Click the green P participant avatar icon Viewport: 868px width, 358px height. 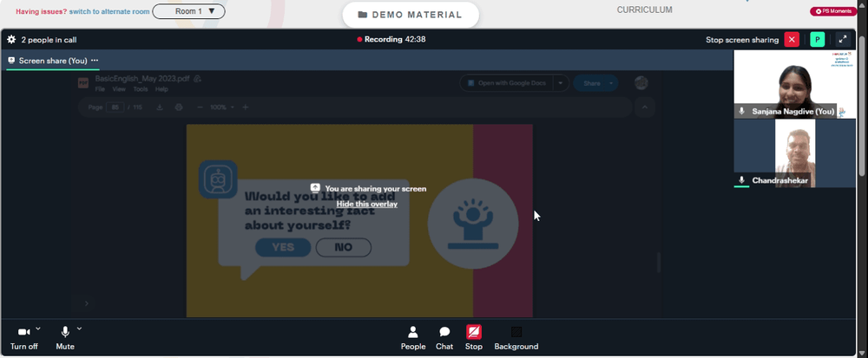click(x=817, y=40)
